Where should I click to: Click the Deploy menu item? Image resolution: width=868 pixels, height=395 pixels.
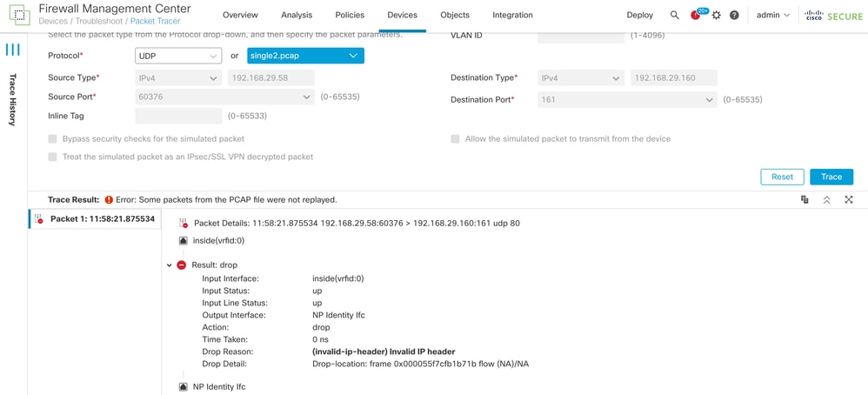640,16
